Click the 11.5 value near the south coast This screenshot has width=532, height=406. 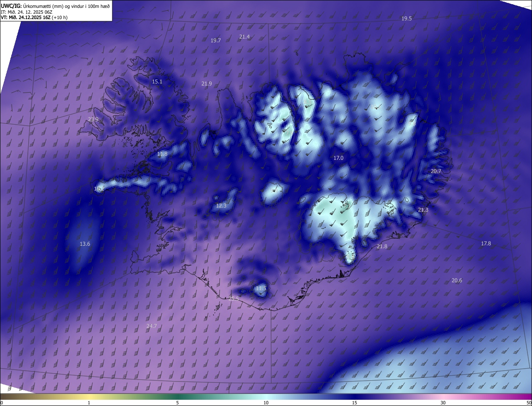tap(261, 289)
